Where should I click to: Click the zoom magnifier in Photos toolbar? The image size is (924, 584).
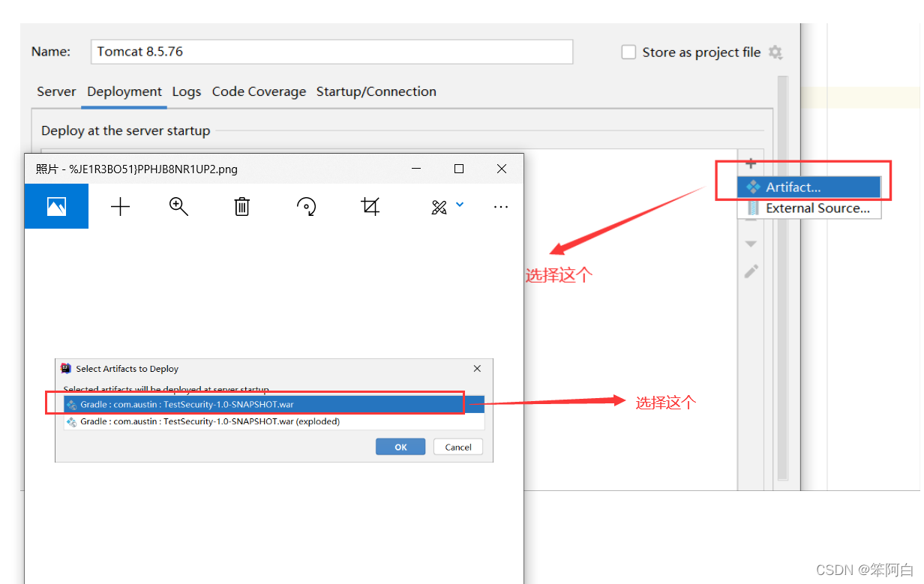click(x=178, y=207)
